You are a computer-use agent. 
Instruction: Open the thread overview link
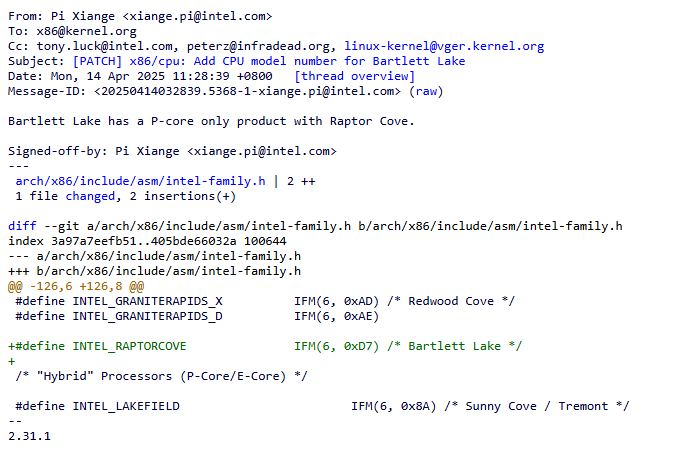point(354,76)
